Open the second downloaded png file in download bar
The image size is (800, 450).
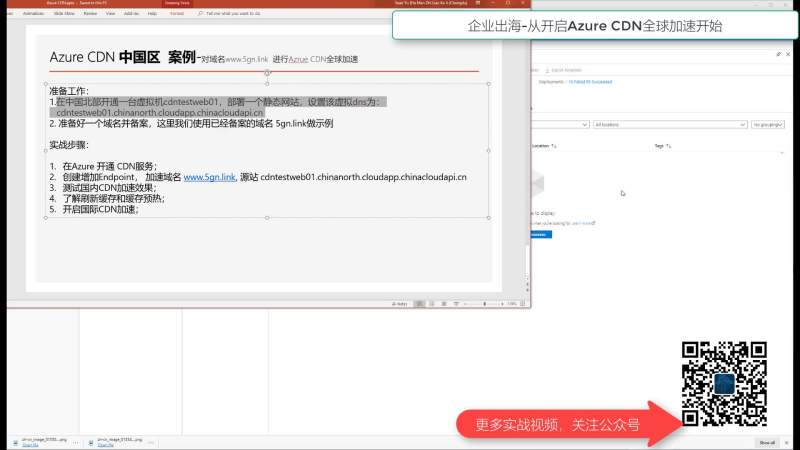pyautogui.click(x=119, y=439)
